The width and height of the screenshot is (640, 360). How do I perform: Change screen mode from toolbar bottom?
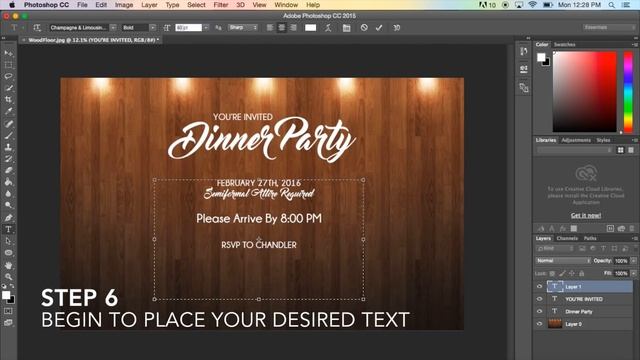pos(8,322)
